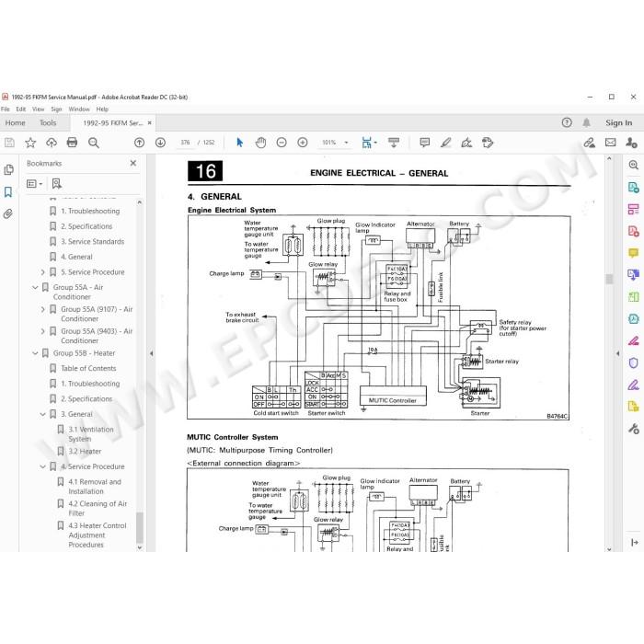Expand right pane toggle arrow at bottom
This screenshot has width=644, height=644.
click(634, 543)
